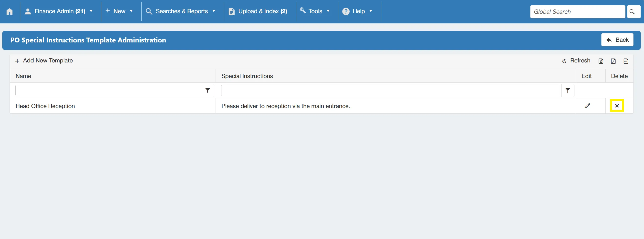Expand the Tools menu

point(315,11)
